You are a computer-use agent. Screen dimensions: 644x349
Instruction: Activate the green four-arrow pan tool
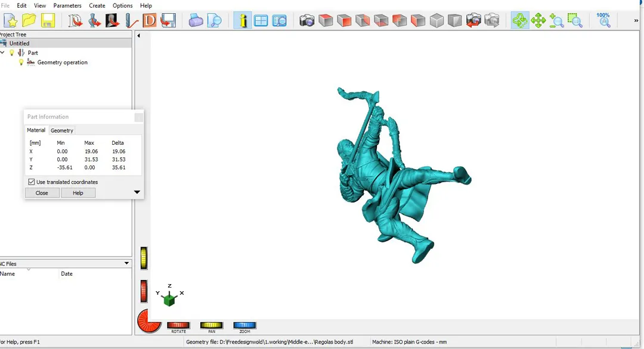point(538,20)
